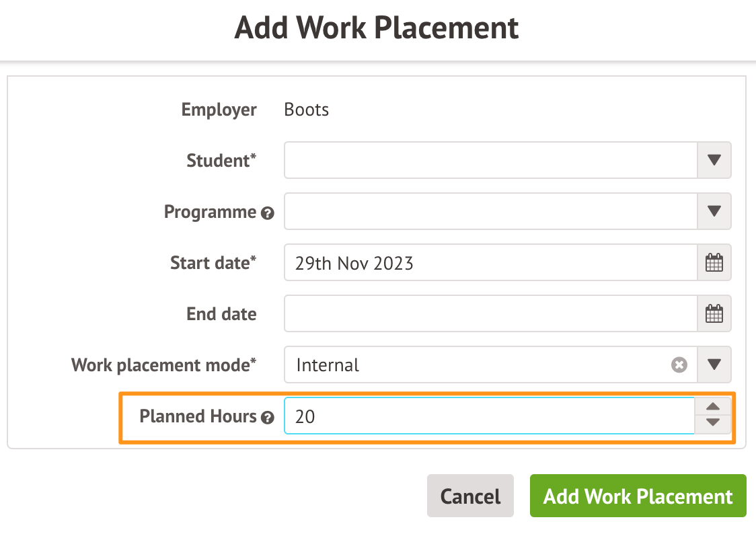Viewport: 756px width, 534px height.
Task: Increase Planned Hours with the up arrow
Action: 714,407
